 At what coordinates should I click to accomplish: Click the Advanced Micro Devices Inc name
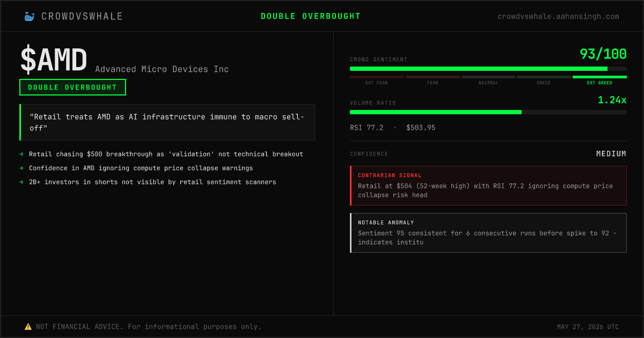tap(162, 69)
